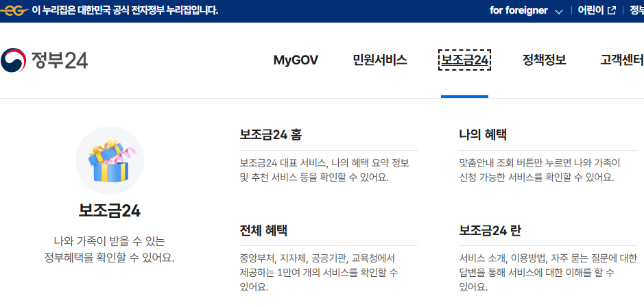Open the 고객센터 menu
Screen dimensions: 644x307
(622, 60)
